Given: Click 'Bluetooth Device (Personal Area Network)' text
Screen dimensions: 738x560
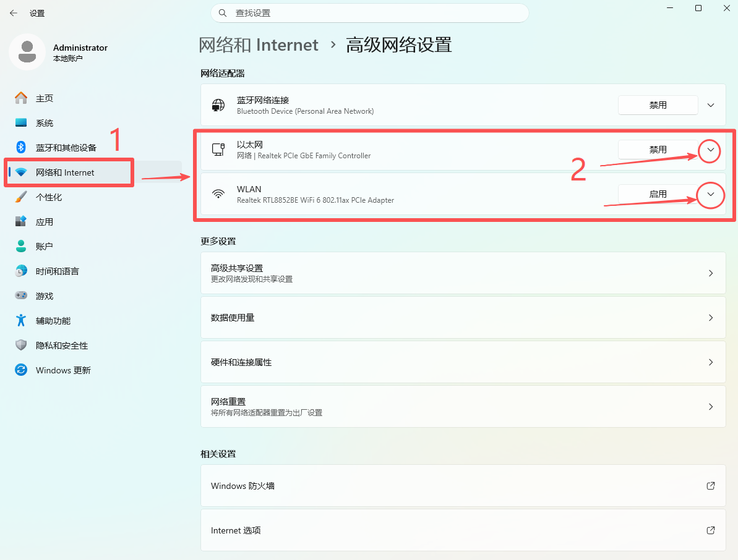Looking at the screenshot, I should click(306, 111).
